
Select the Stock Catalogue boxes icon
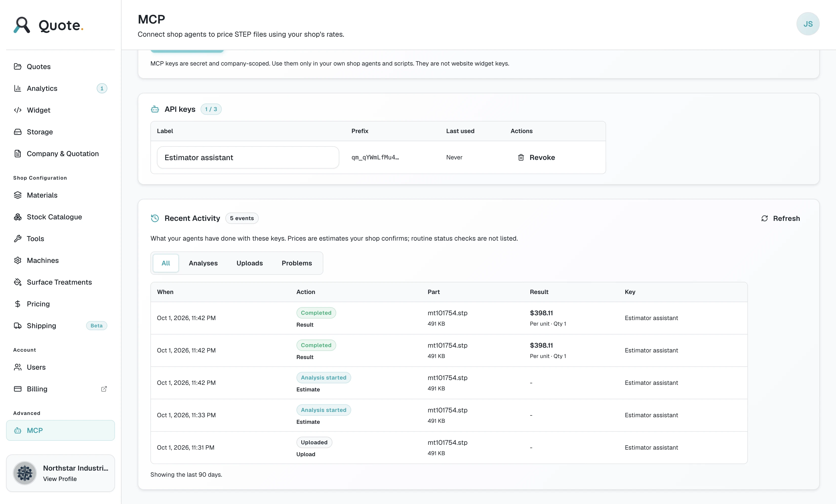tap(18, 217)
